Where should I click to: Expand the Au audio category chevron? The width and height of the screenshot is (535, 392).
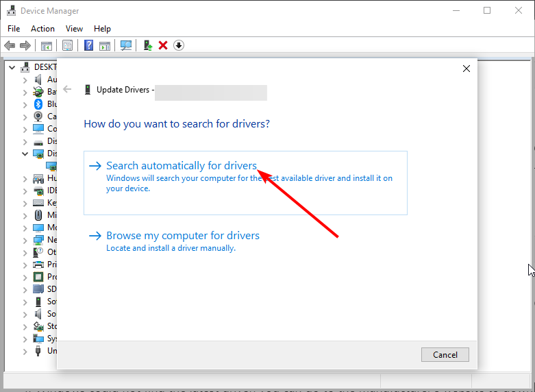(x=25, y=80)
